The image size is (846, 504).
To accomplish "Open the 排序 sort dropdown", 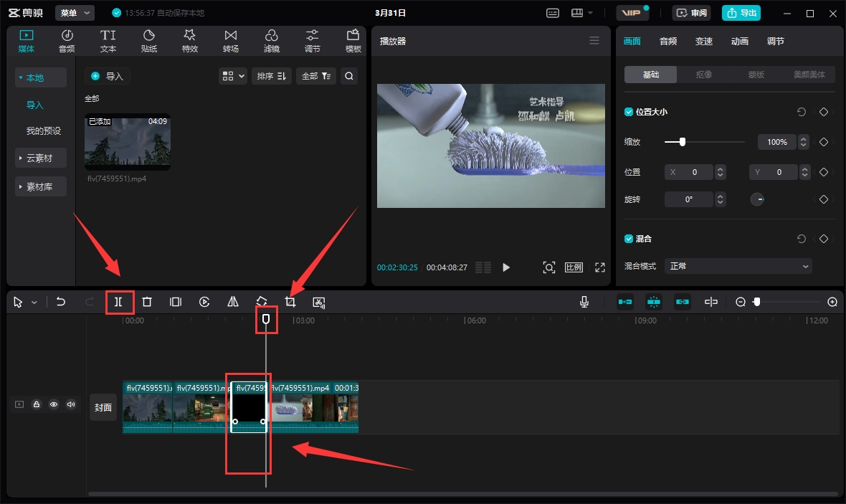I will [x=272, y=76].
